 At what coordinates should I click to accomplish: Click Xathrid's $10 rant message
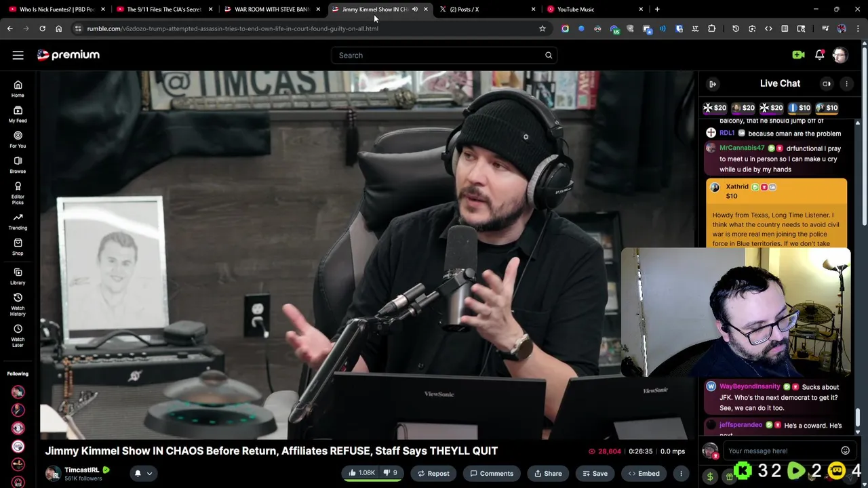click(x=776, y=214)
